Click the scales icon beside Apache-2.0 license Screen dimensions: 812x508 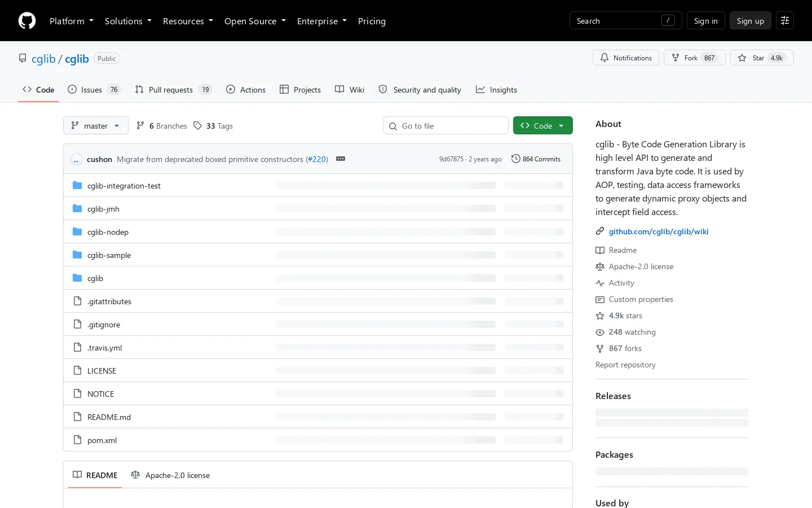pyautogui.click(x=600, y=266)
